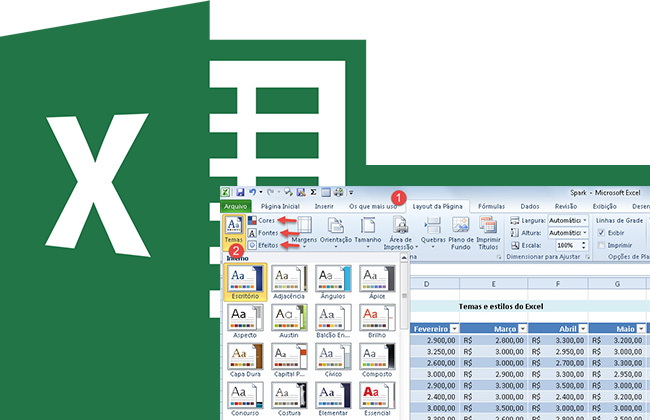
Task: Select the Adjacência theme
Action: [x=289, y=282]
